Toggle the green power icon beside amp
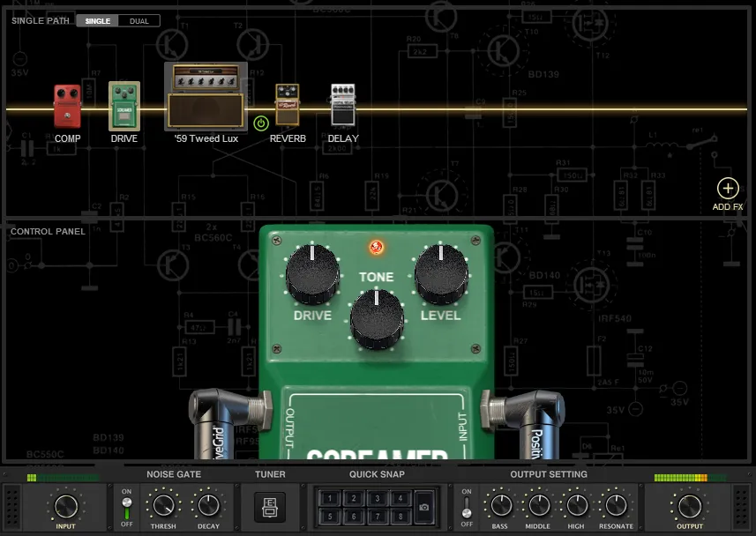 (261, 123)
